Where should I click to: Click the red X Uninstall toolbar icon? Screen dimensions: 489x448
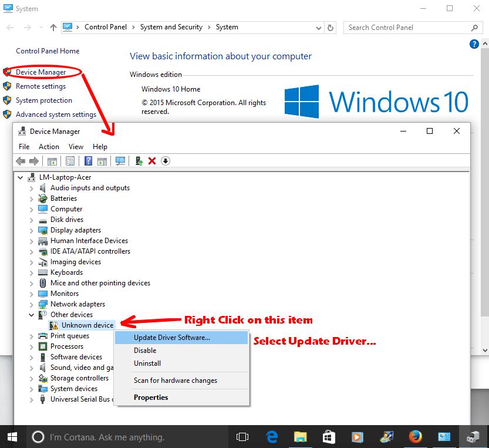[x=152, y=161]
